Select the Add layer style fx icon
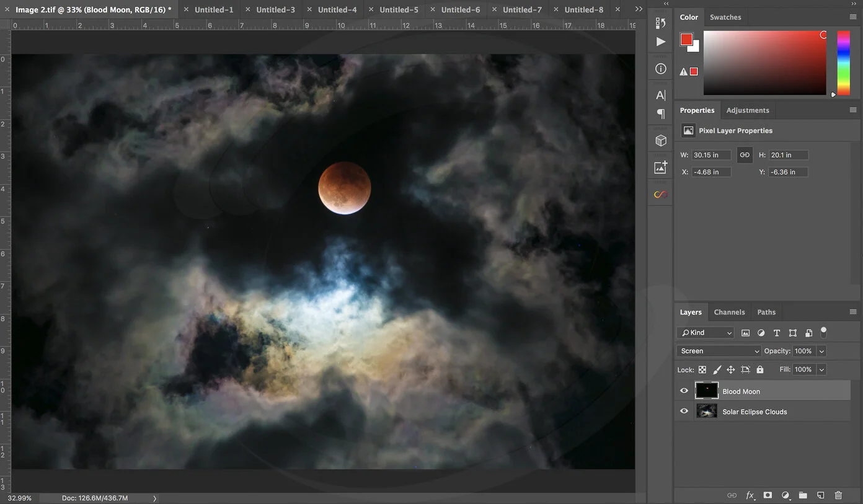This screenshot has height=504, width=863. coord(750,495)
